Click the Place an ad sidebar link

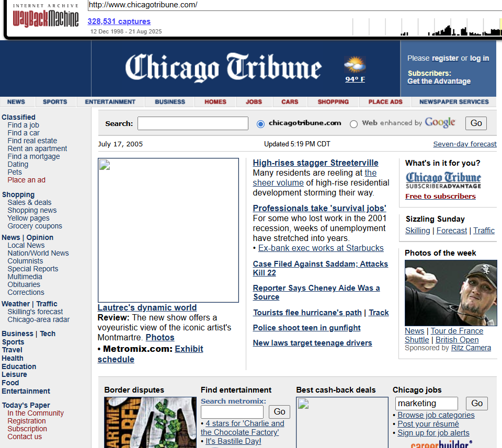(x=27, y=180)
